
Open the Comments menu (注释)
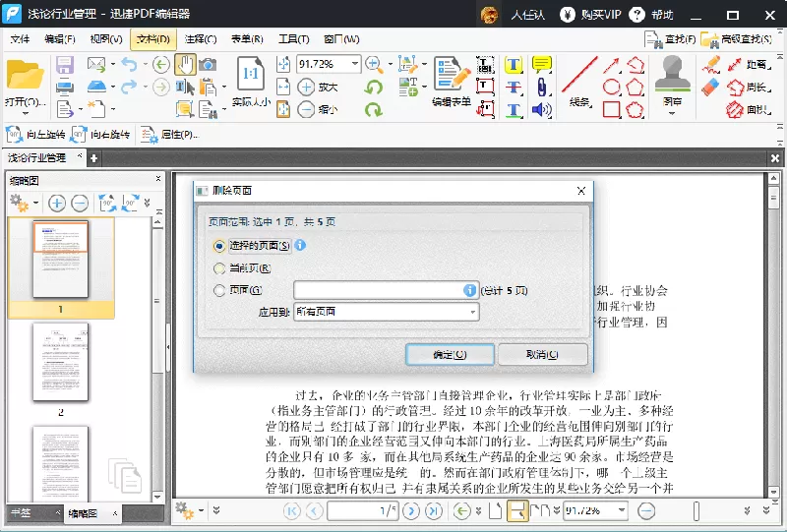pyautogui.click(x=201, y=39)
